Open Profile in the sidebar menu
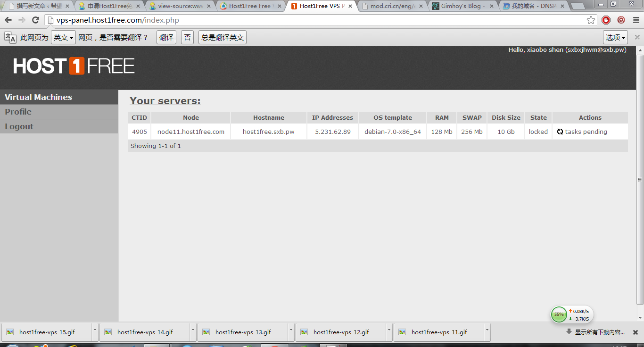The width and height of the screenshot is (644, 347). click(x=18, y=112)
